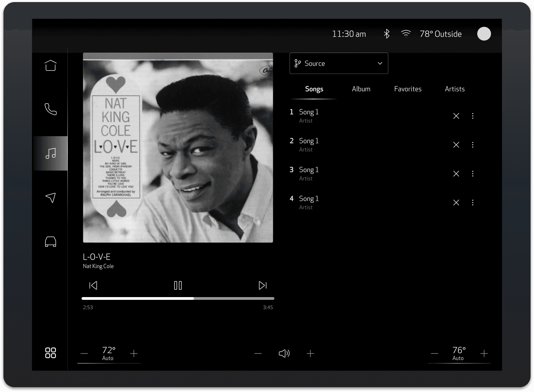Open the Phone icon in sidebar
Image resolution: width=534 pixels, height=392 pixels.
(51, 109)
